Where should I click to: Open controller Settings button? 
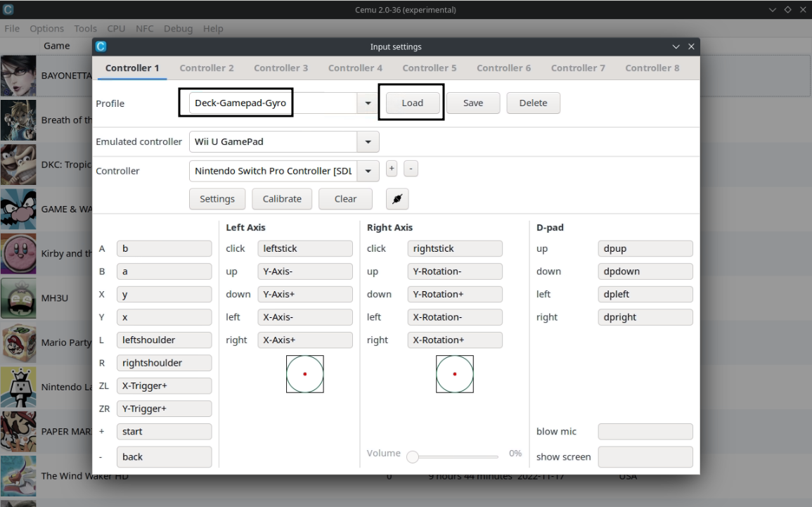coord(217,199)
